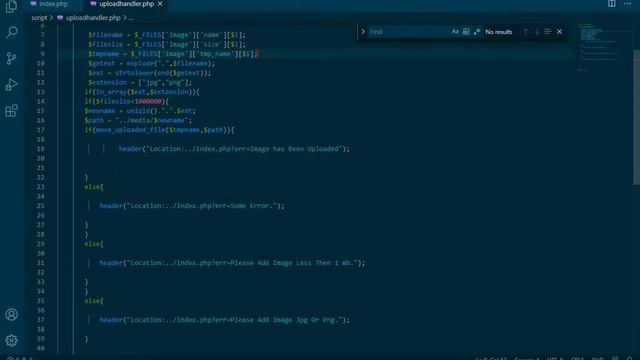Viewport: 640px width, 360px height.
Task: Click the red 1000000 number value
Action: (x=148, y=101)
